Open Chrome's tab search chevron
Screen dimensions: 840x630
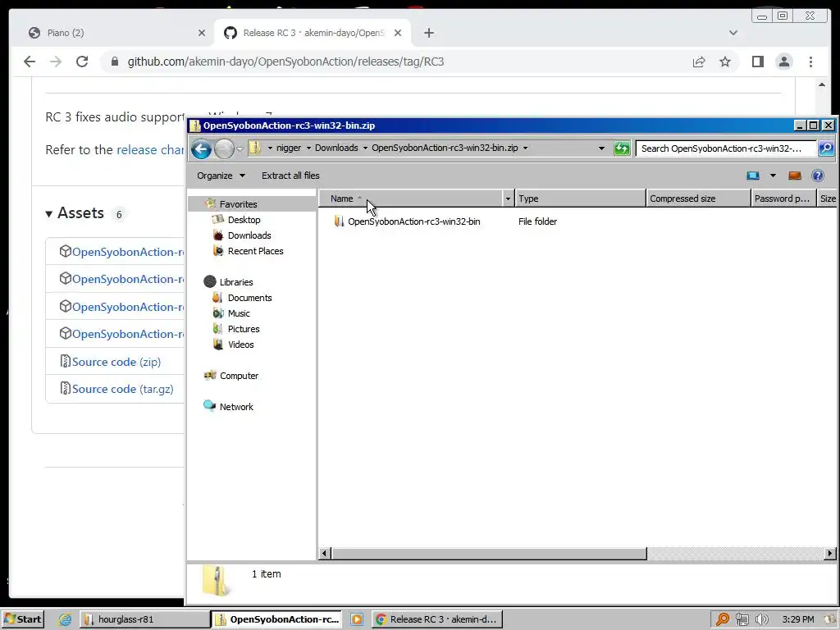point(733,33)
